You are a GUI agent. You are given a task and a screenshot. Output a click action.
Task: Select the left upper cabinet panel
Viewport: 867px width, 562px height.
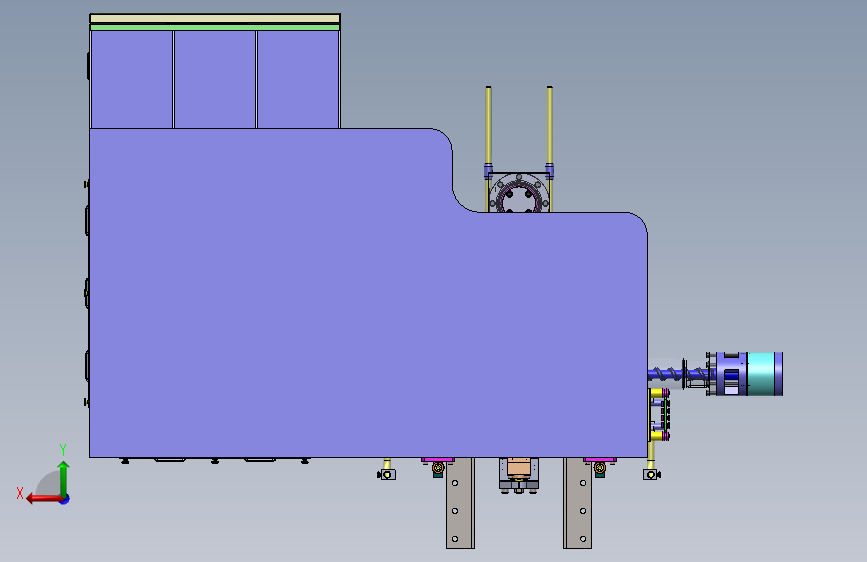click(x=132, y=79)
